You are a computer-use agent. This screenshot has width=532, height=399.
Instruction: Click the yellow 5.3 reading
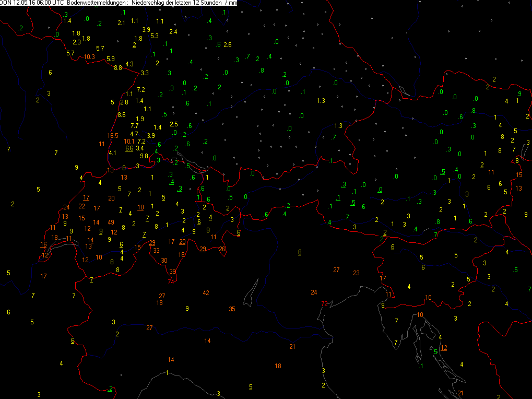click(155, 36)
